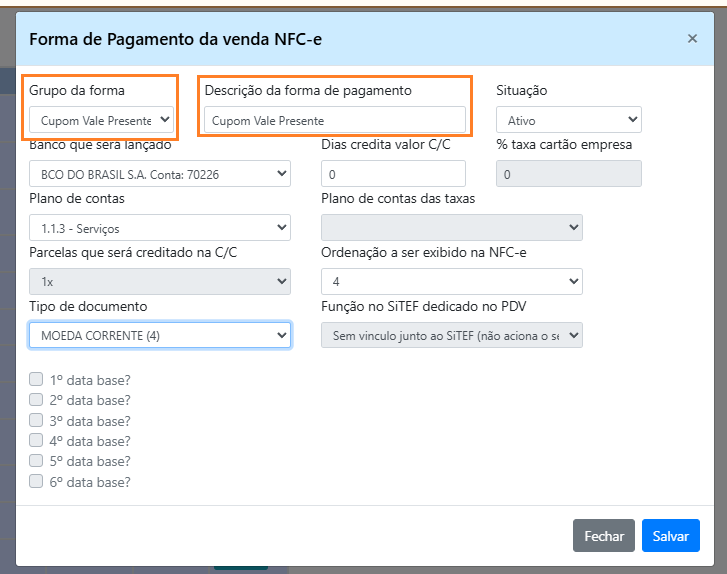This screenshot has height=574, width=727.
Task: Open the Tipo de documento dropdown
Action: tap(160, 335)
